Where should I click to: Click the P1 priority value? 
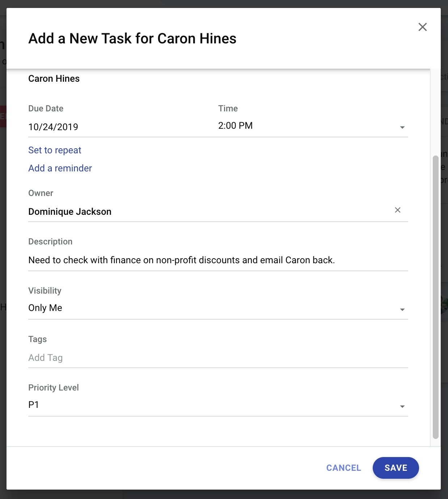point(34,405)
